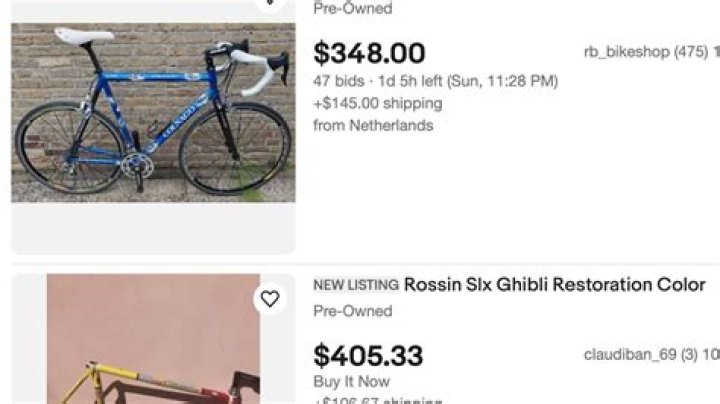Click the Rossin listing's partially visible shipping cost
The width and height of the screenshot is (720, 404).
pyautogui.click(x=378, y=400)
